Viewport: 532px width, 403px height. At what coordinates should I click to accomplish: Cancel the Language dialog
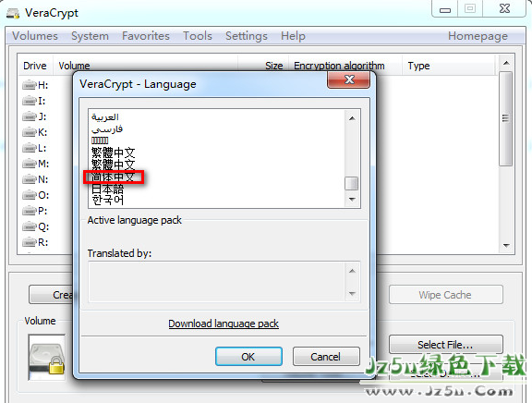[x=326, y=357]
